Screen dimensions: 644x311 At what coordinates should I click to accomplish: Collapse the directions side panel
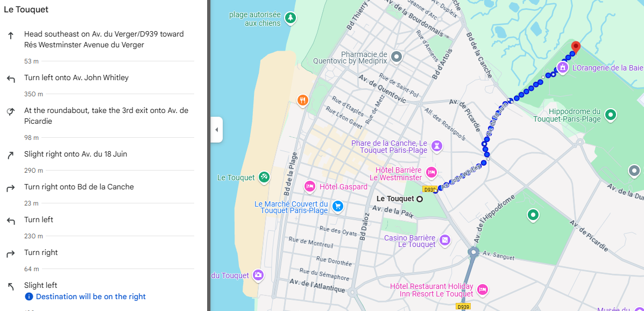coord(216,130)
